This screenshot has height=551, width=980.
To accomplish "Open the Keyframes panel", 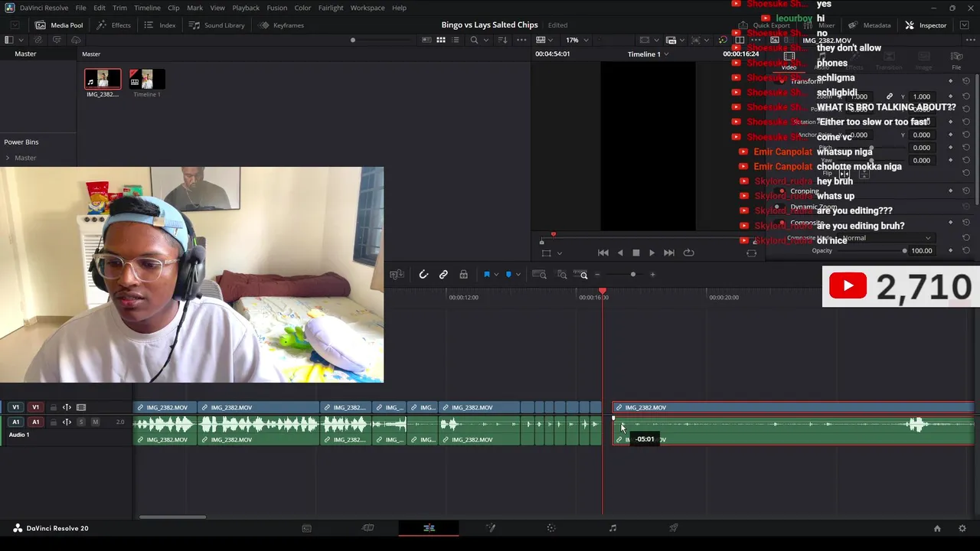I will [x=281, y=25].
